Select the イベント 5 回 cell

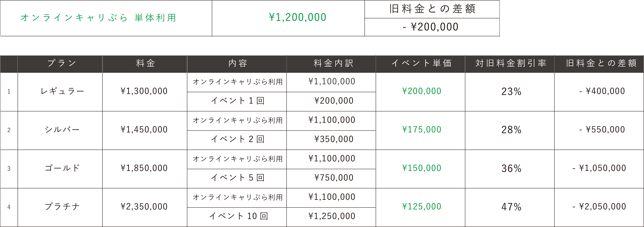pyautogui.click(x=238, y=178)
